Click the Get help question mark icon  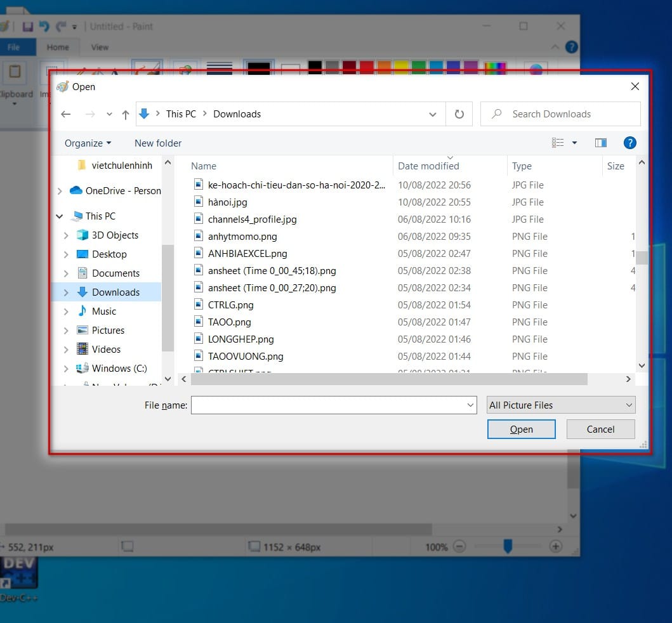point(629,142)
